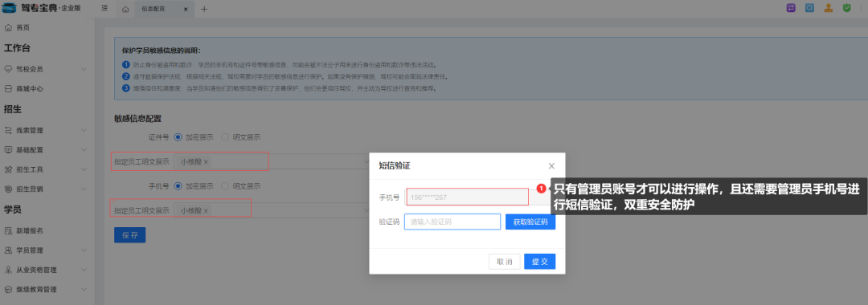Click the 驾校会员 diamond icon
The image size is (868, 305).
pyautogui.click(x=8, y=69)
